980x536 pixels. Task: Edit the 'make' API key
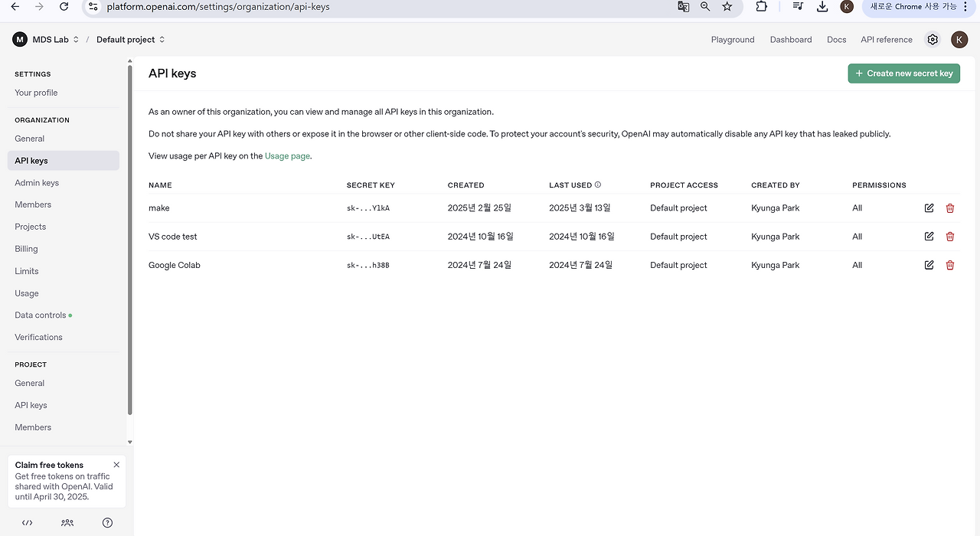tap(929, 208)
